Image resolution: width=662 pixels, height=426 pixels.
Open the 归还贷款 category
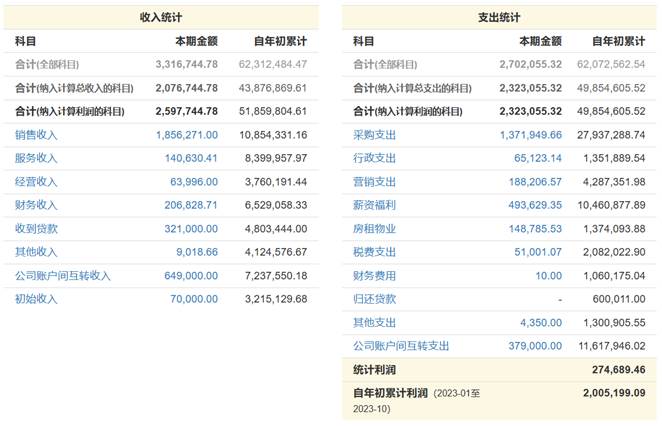pos(374,299)
